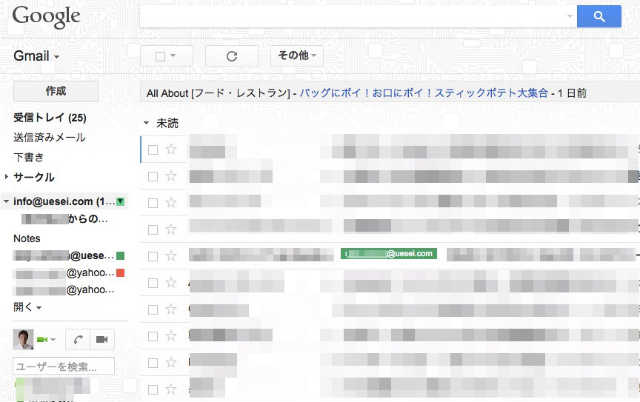Open the Gmail product switcher dropdown

[x=36, y=56]
